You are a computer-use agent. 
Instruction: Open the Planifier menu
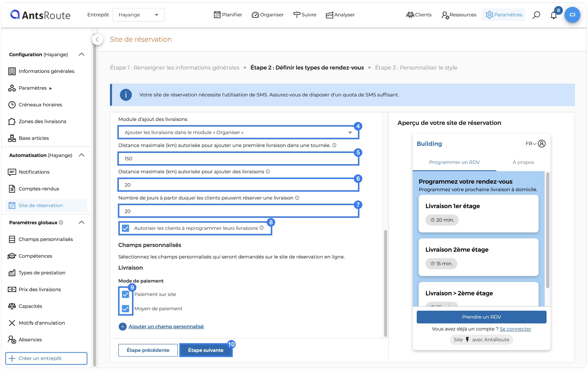pyautogui.click(x=228, y=15)
